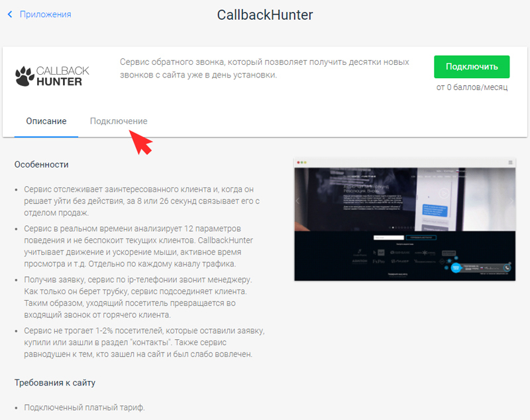Click the green Подключить button
The width and height of the screenshot is (530, 420).
tap(472, 66)
